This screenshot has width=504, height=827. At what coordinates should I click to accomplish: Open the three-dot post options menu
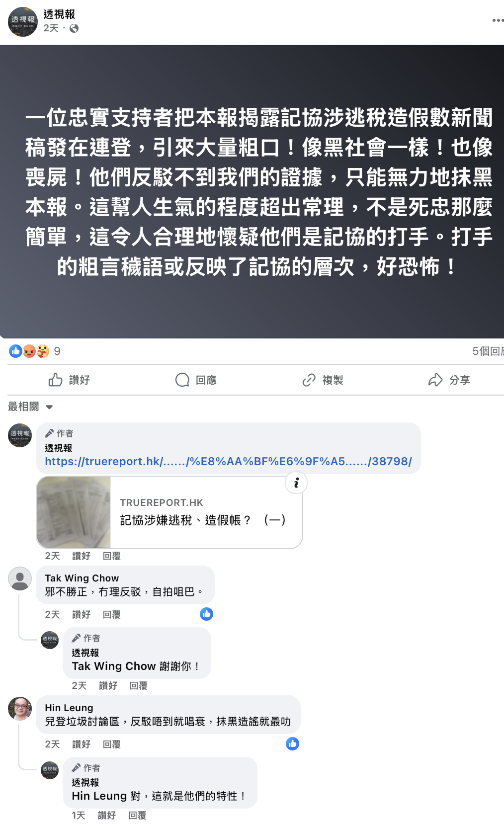pos(498,20)
